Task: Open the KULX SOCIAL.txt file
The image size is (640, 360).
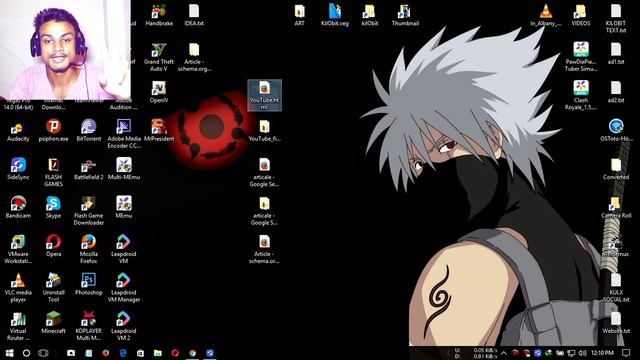Action: [x=616, y=288]
